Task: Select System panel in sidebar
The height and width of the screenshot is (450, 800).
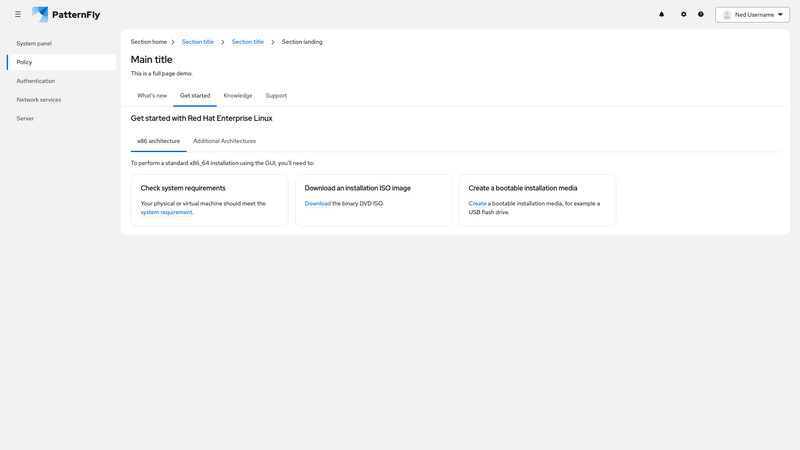Action: click(x=62, y=43)
